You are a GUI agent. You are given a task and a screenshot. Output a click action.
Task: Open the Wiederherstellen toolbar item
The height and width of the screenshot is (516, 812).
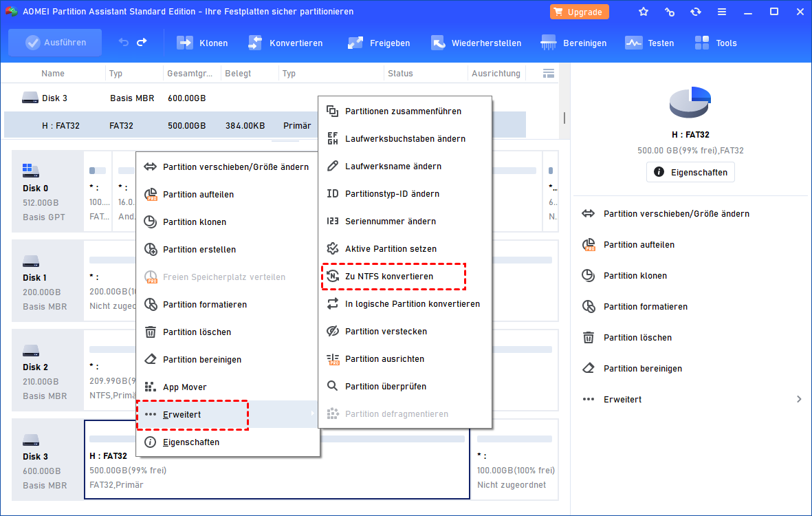pyautogui.click(x=476, y=43)
